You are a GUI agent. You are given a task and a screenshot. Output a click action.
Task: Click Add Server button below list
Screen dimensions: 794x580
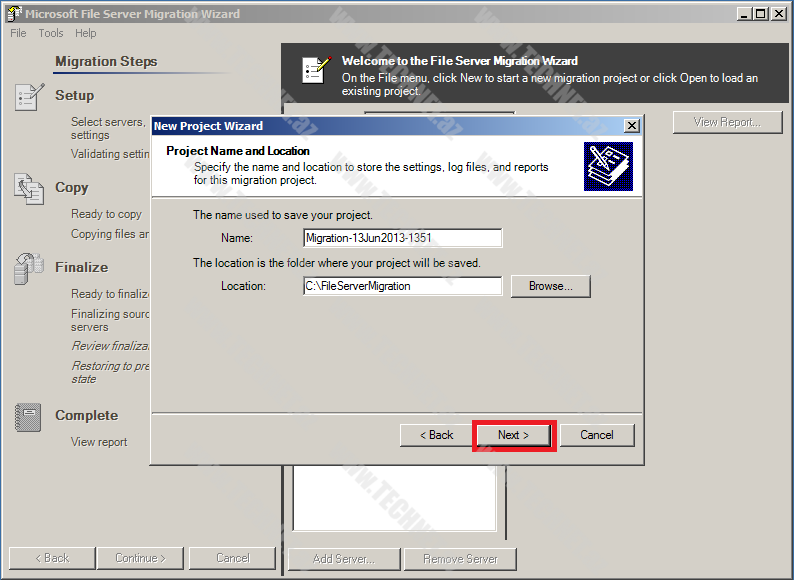coord(343,558)
